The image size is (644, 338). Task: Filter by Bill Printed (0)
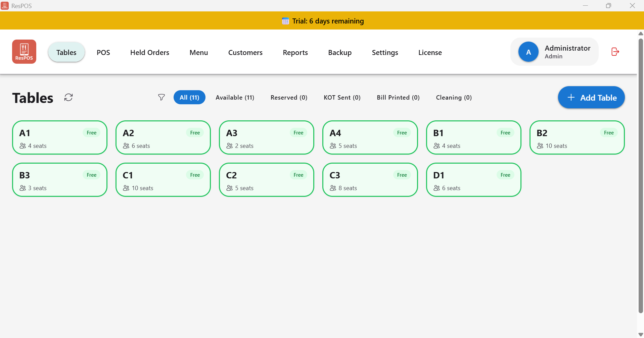pos(398,97)
